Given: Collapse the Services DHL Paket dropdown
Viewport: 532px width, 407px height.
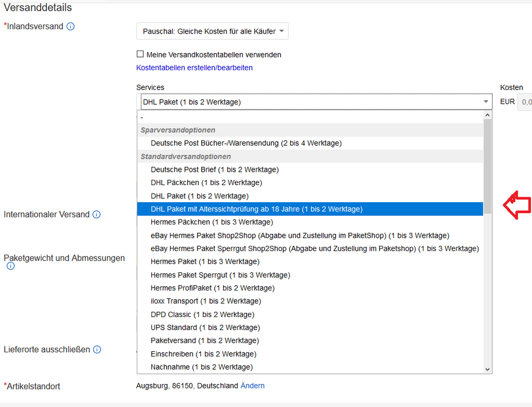Looking at the screenshot, I should (314, 102).
